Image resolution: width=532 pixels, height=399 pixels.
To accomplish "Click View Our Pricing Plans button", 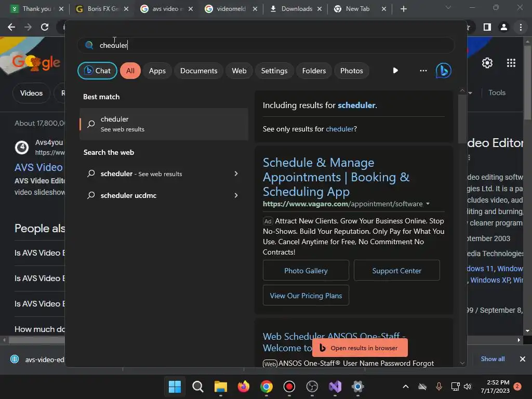I will click(x=305, y=296).
